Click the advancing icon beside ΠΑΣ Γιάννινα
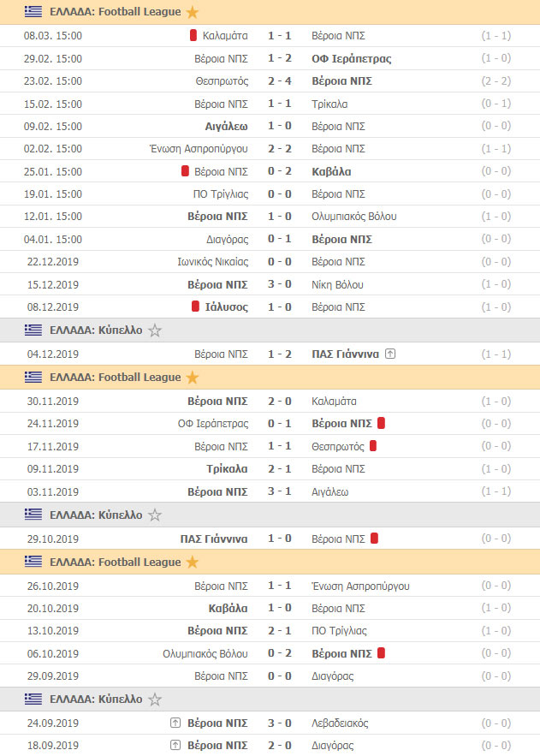 (391, 354)
